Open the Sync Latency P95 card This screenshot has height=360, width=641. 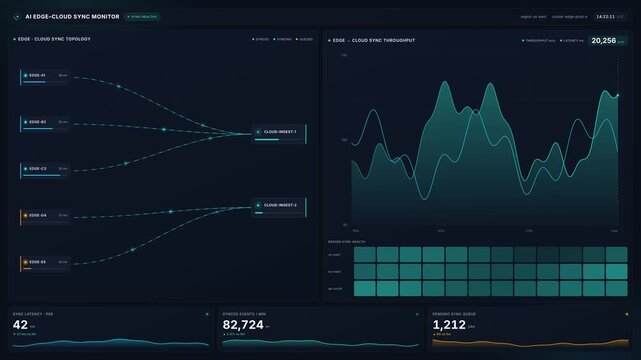tap(111, 329)
